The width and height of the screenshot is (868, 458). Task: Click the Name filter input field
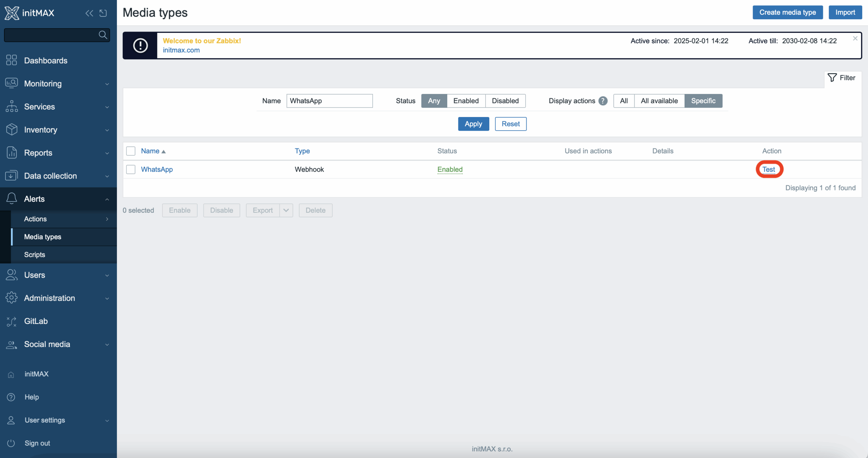[330, 101]
